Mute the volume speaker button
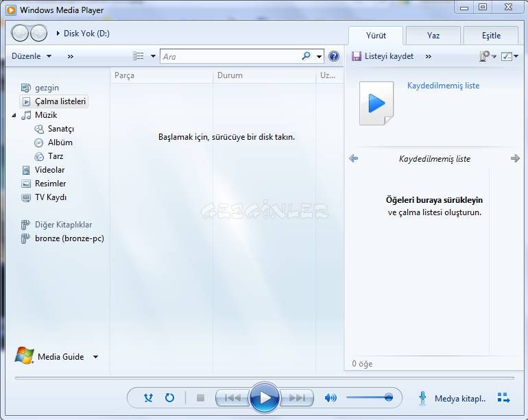The image size is (528, 420). coord(331,398)
